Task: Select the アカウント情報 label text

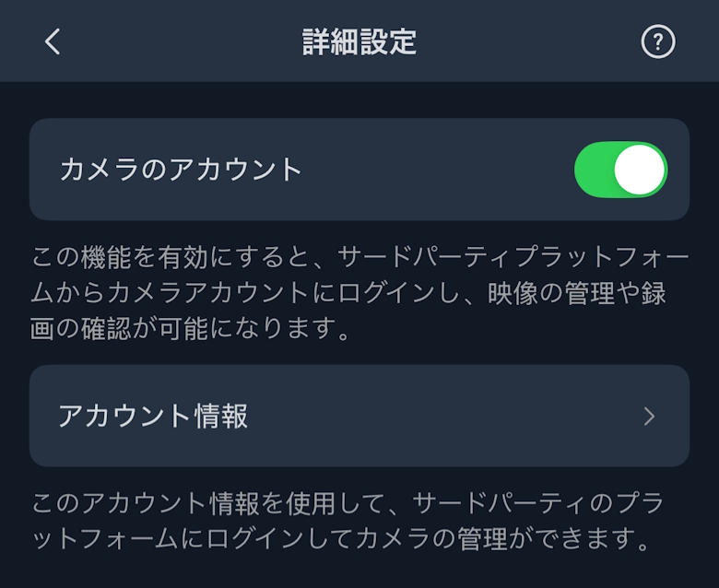Action: tap(153, 417)
